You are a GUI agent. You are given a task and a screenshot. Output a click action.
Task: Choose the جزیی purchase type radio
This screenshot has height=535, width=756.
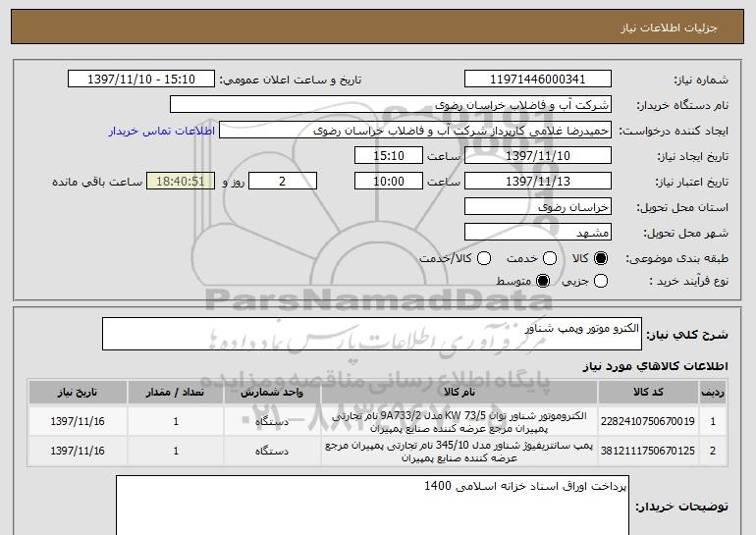tap(601, 281)
